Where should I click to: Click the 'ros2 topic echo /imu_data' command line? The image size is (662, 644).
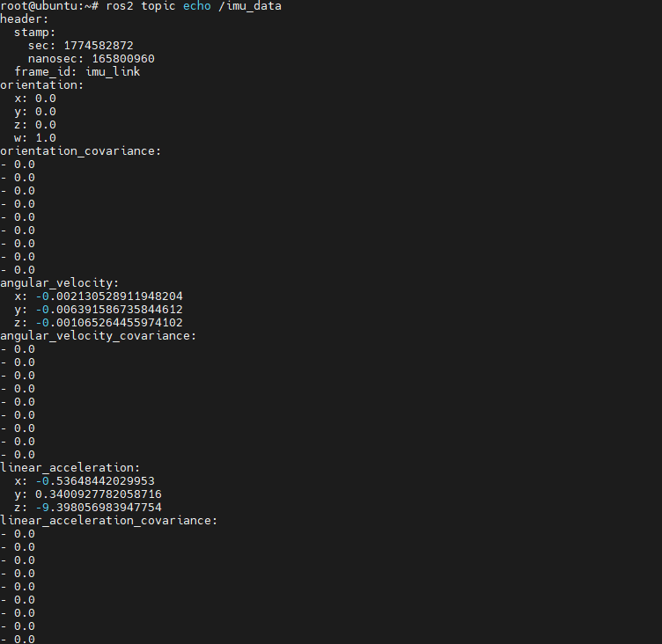click(x=194, y=6)
